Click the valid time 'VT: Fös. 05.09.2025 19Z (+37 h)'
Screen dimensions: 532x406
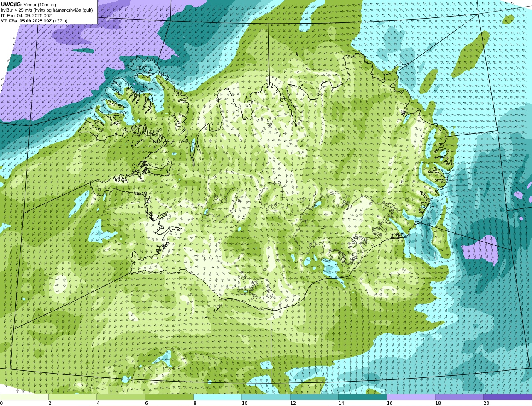[x=34, y=21]
